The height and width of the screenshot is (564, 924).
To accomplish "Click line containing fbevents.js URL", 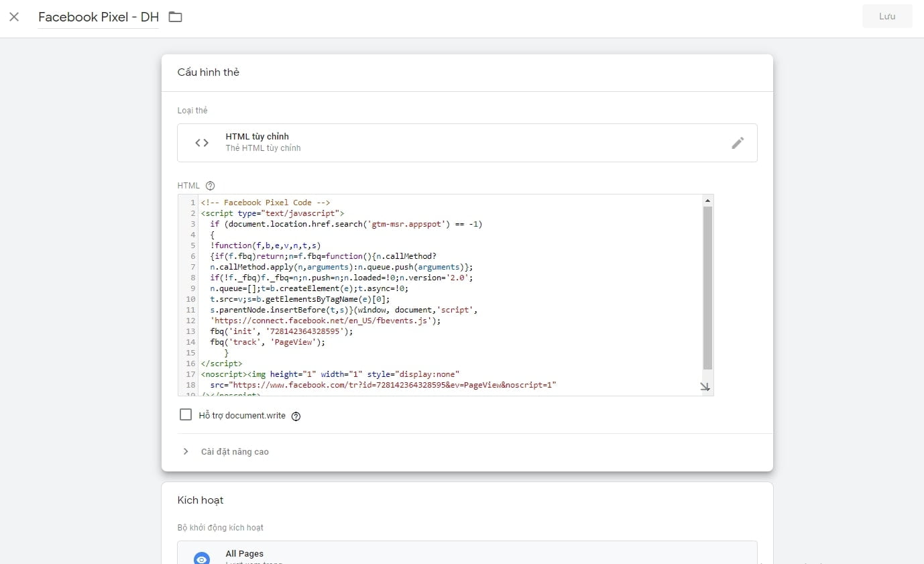I will tap(325, 321).
